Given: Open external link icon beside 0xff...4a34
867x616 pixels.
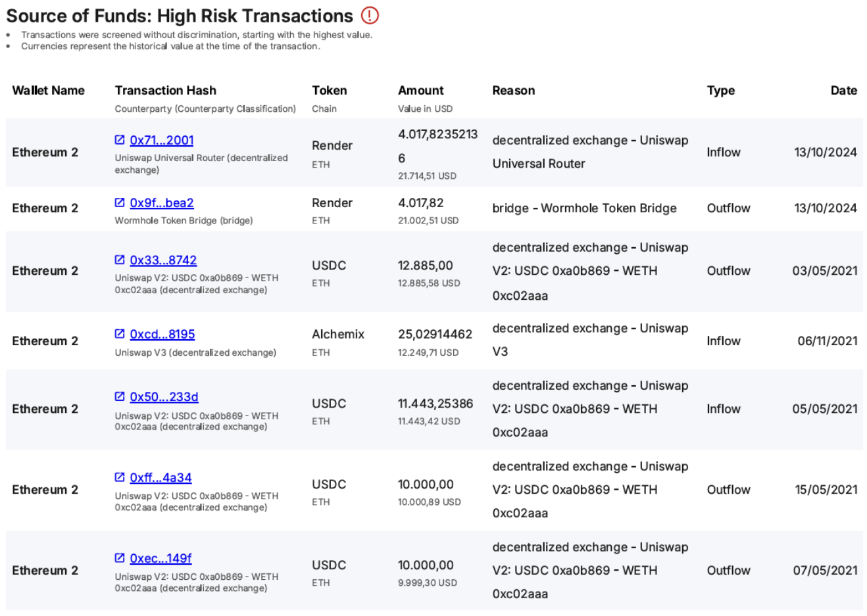Looking at the screenshot, I should tap(120, 477).
